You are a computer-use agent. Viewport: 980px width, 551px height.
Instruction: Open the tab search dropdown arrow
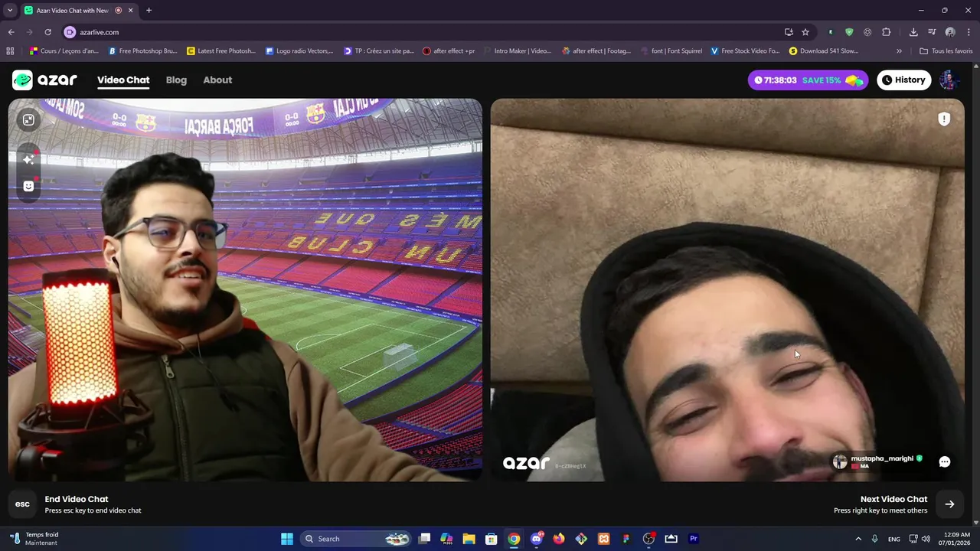click(x=10, y=11)
